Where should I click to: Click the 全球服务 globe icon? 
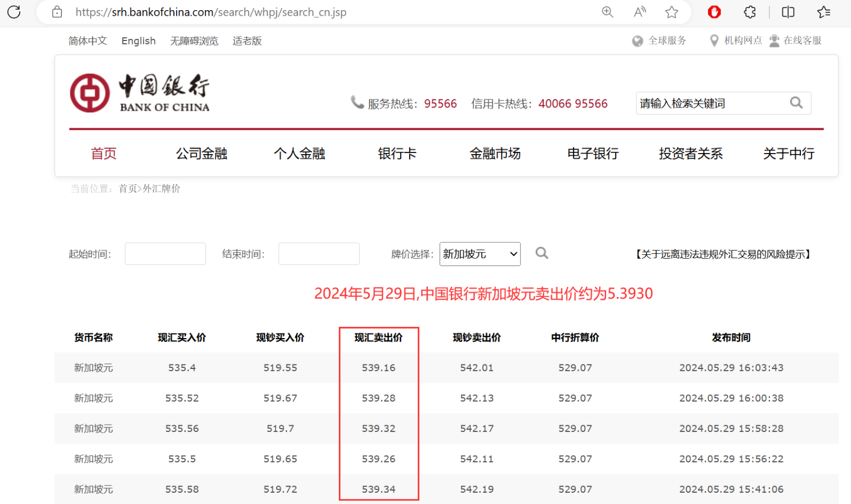pos(638,41)
